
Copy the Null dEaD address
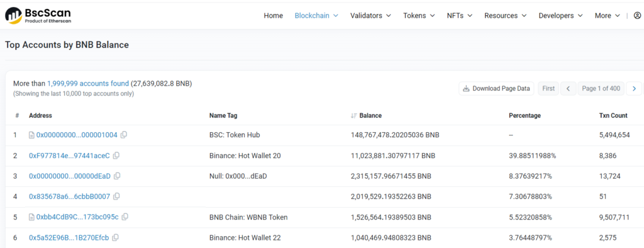(117, 176)
